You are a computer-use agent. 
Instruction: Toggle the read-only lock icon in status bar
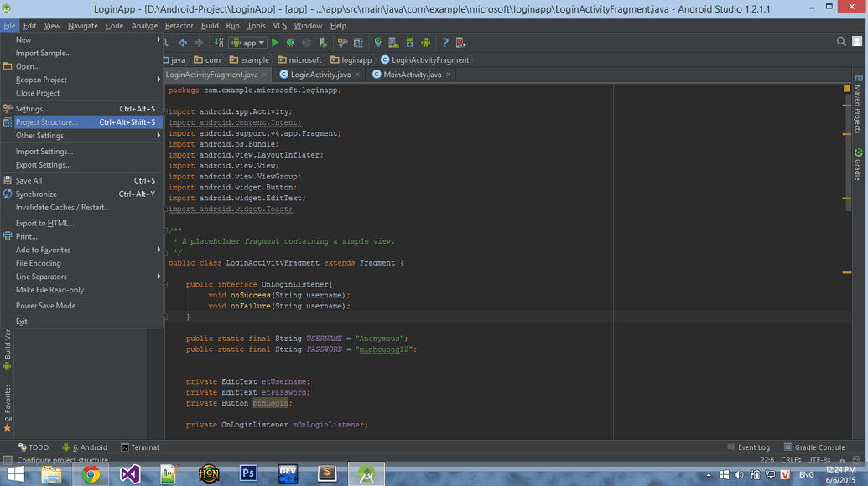tap(841, 460)
